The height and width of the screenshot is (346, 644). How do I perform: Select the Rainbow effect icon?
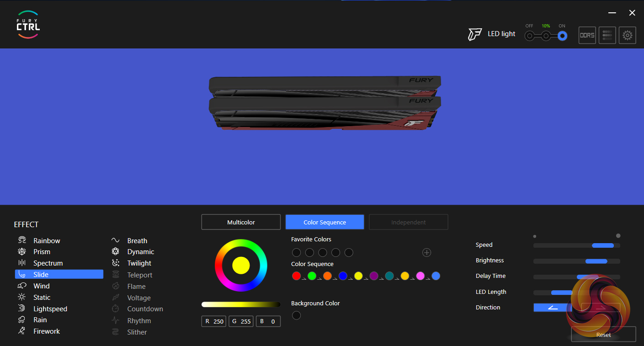[x=22, y=240]
